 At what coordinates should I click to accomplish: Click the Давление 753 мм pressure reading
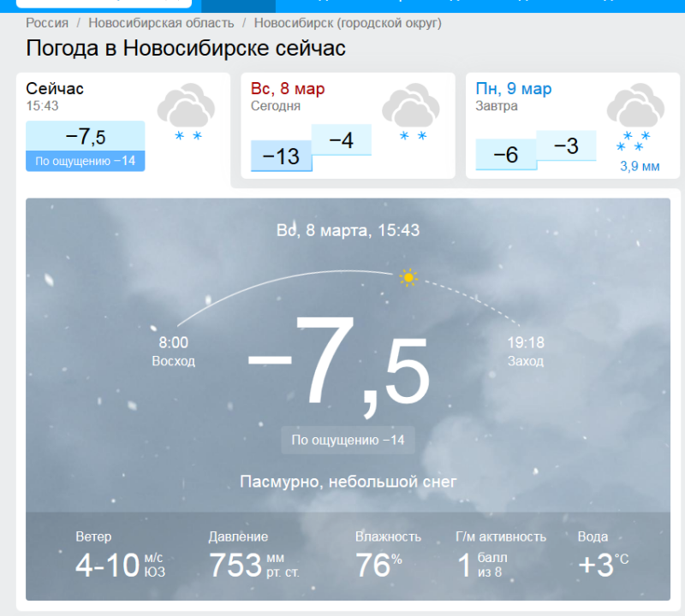click(x=253, y=556)
